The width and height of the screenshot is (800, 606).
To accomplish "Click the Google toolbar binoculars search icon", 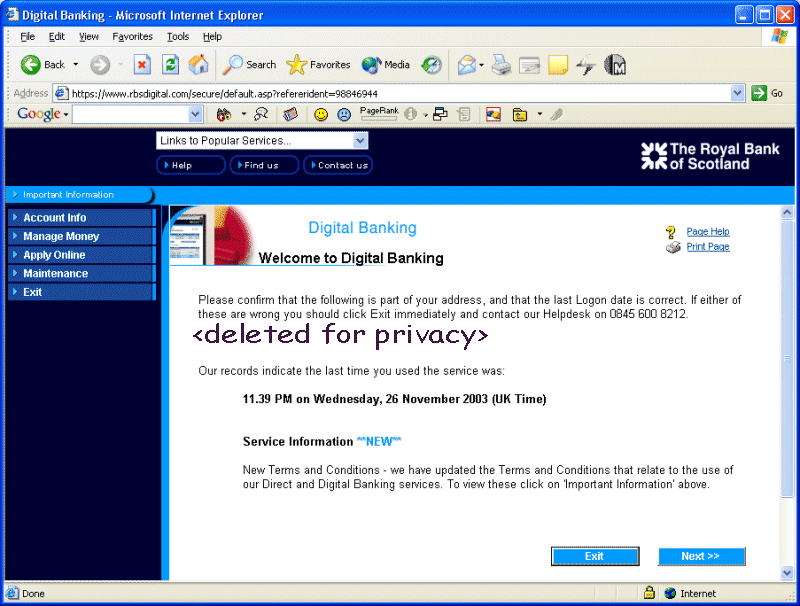I will (x=223, y=114).
